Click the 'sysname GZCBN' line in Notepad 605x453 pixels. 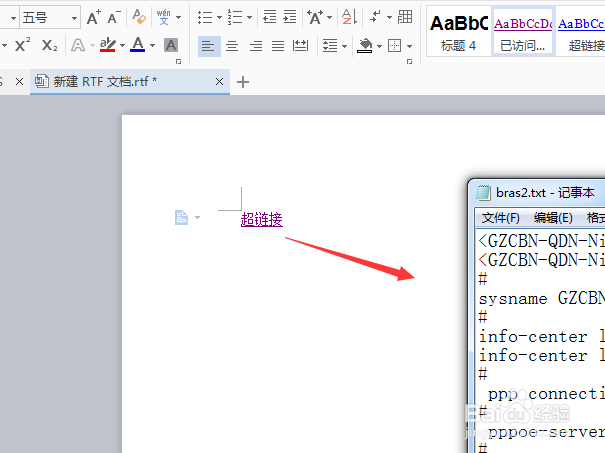pos(542,299)
